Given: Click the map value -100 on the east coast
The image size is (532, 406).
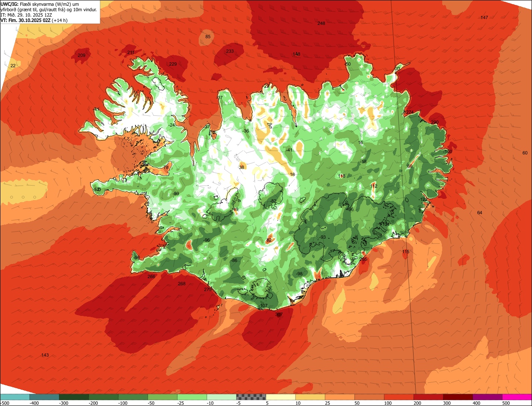Looking at the screenshot, I should pyautogui.click(x=447, y=152).
